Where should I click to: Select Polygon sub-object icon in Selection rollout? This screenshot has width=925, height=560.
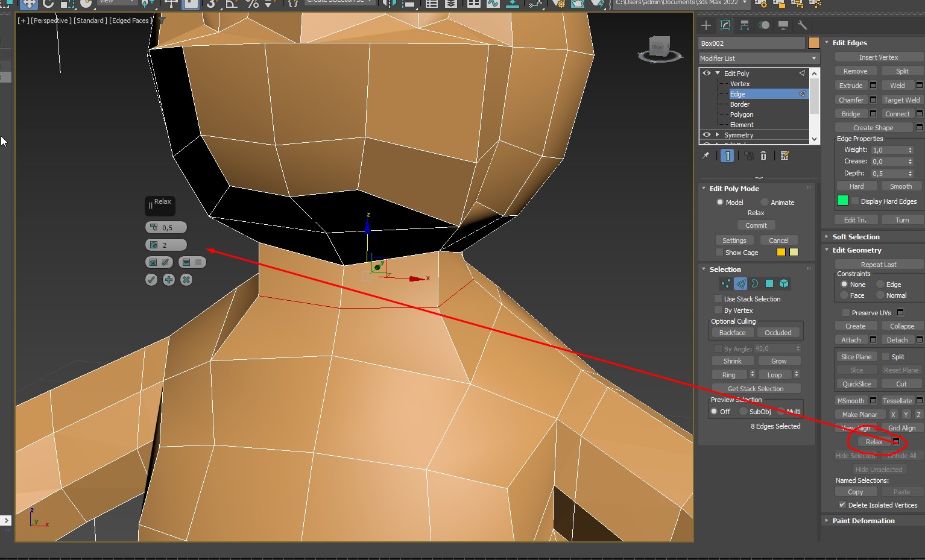769,283
